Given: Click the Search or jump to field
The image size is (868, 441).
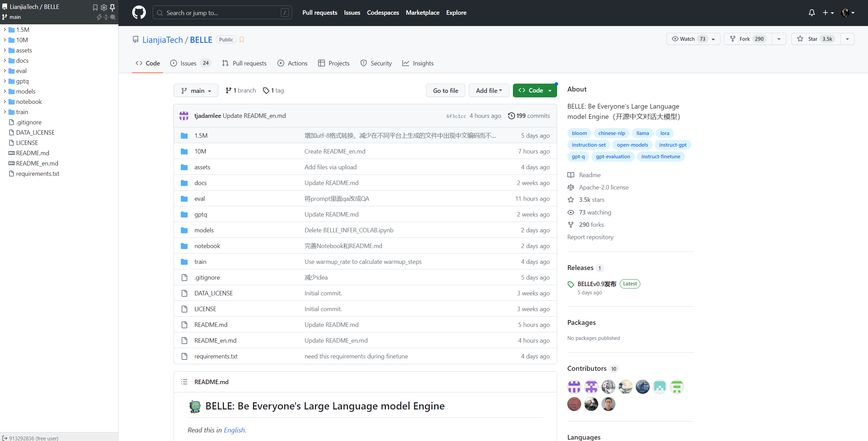Looking at the screenshot, I should (222, 13).
